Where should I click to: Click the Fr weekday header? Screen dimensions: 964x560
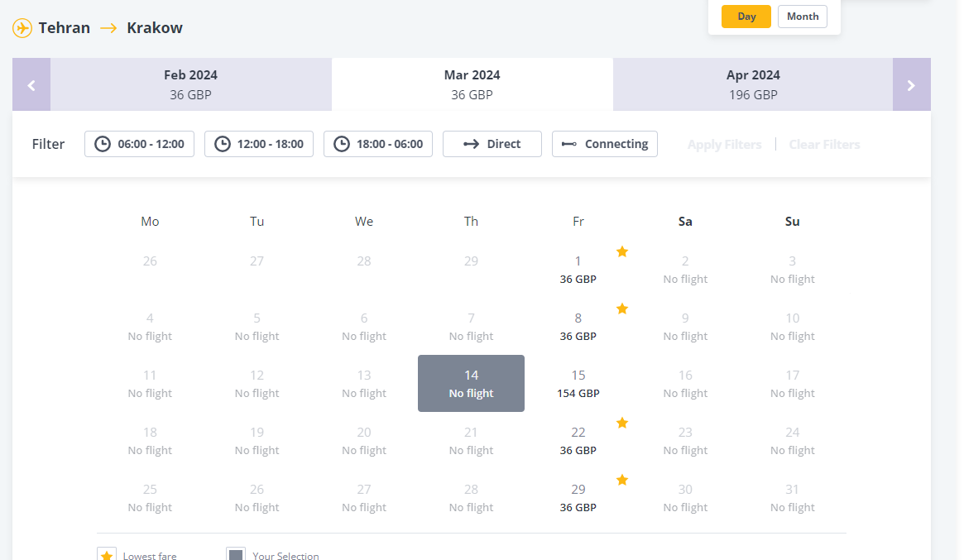pyautogui.click(x=578, y=222)
